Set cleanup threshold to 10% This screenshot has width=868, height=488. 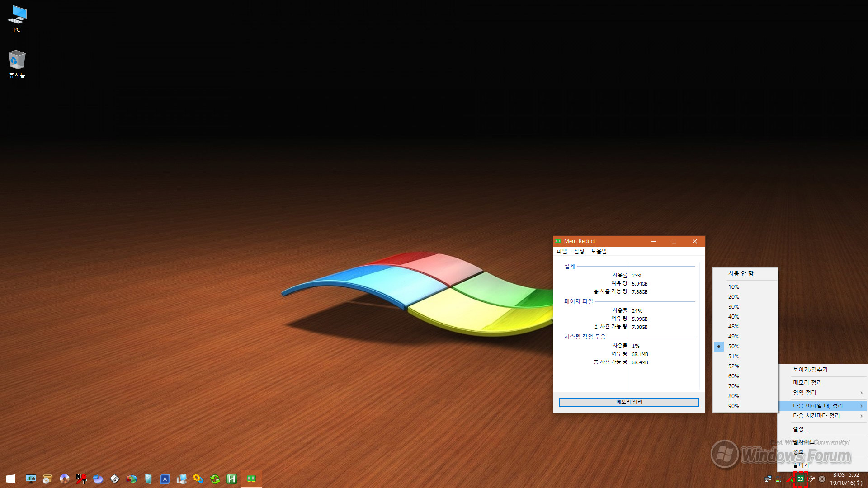coord(745,287)
